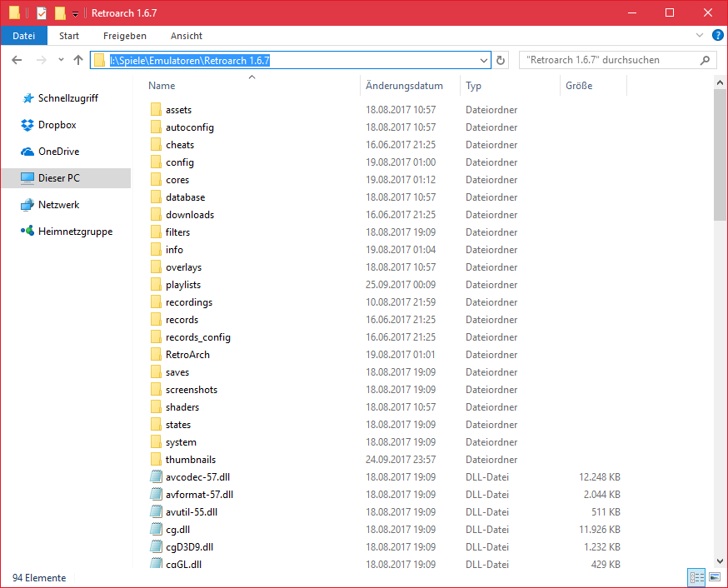
Task: Select the avformat-57.dll file name
Action: (200, 495)
